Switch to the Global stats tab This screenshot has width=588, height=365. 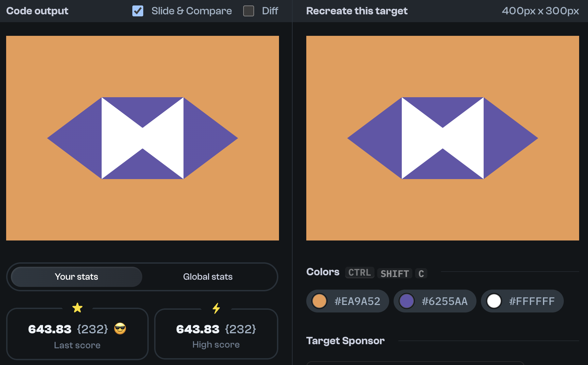coord(208,277)
